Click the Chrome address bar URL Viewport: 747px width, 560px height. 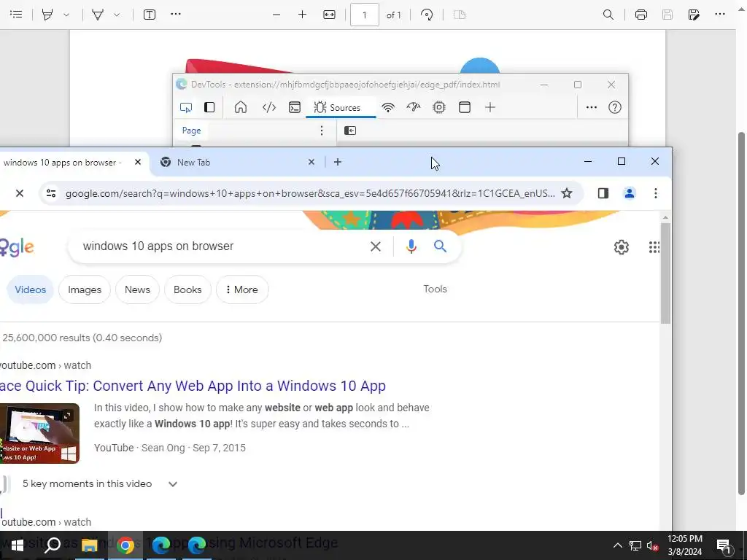click(x=310, y=193)
